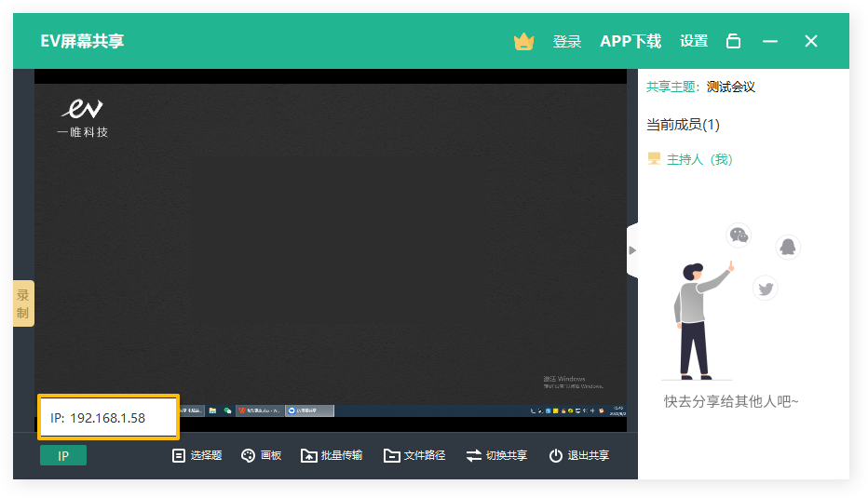This screenshot has width=868, height=498.
Task: Click the gold crown VIP icon
Action: (x=523, y=42)
